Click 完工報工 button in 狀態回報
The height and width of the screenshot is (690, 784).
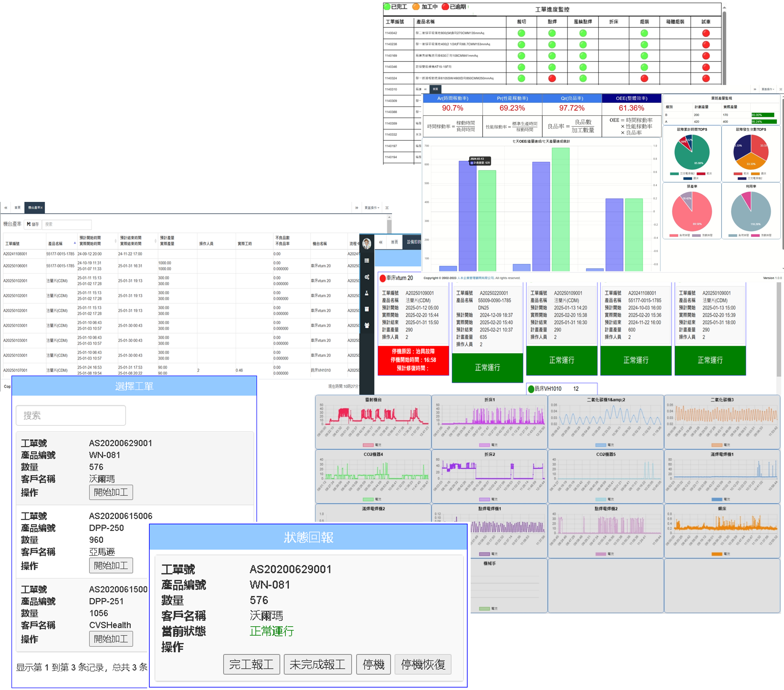pyautogui.click(x=251, y=664)
